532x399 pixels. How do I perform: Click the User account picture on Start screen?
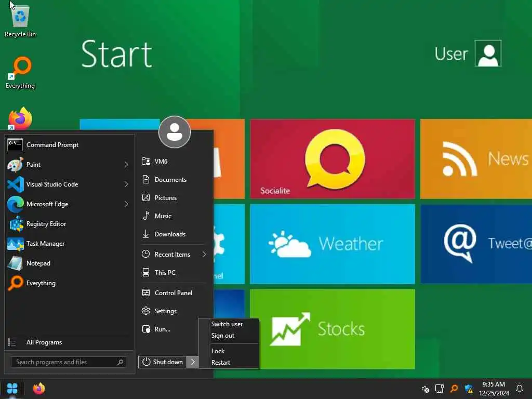pos(488,54)
